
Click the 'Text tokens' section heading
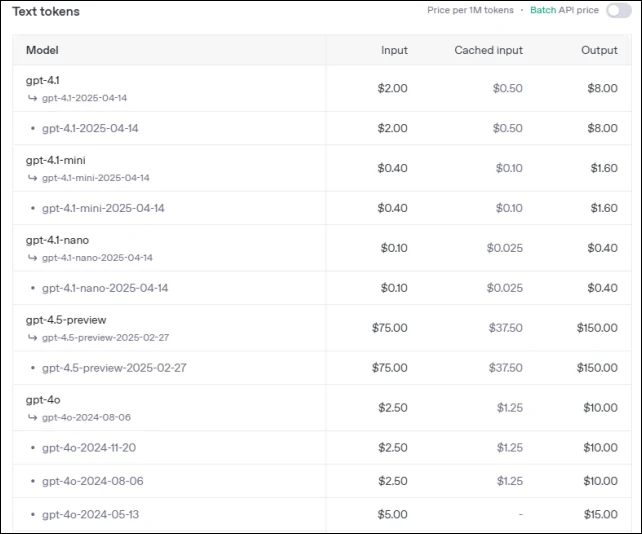[46, 11]
